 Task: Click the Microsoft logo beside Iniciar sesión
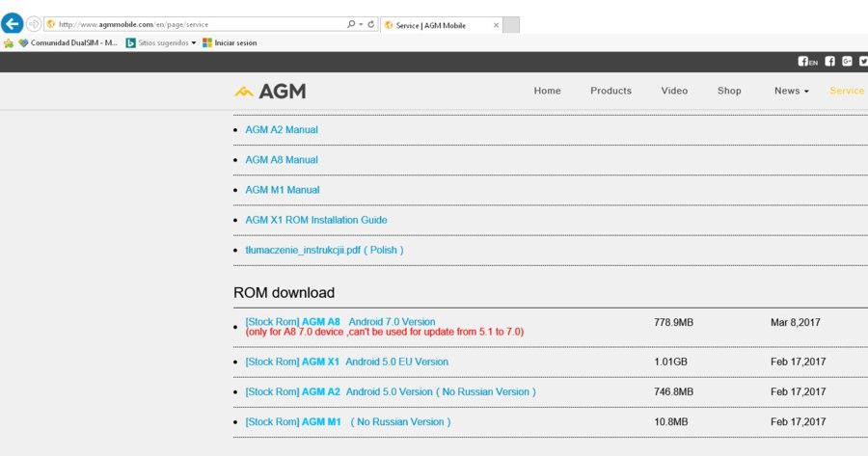point(207,42)
